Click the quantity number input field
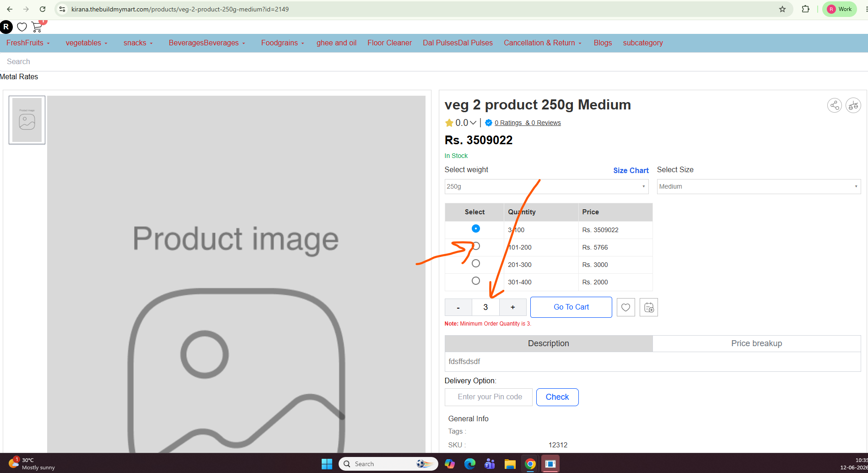Image resolution: width=868 pixels, height=473 pixels. pyautogui.click(x=485, y=307)
